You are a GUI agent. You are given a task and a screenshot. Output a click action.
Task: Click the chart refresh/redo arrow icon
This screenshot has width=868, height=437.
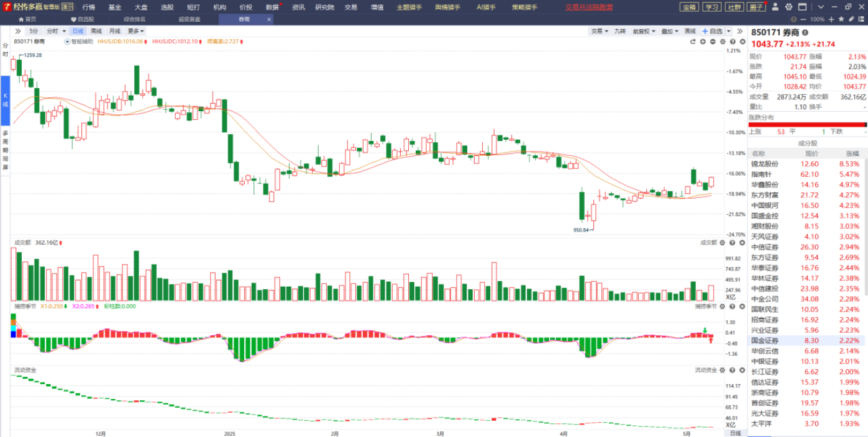[x=693, y=42]
